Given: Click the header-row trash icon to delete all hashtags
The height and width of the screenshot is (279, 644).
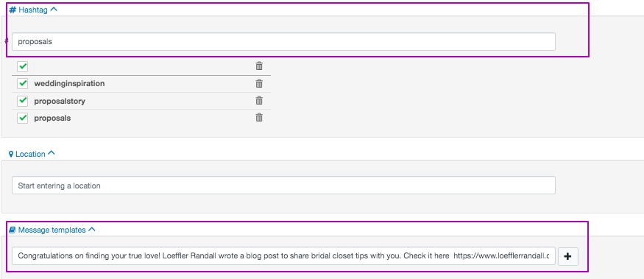Looking at the screenshot, I should [259, 66].
